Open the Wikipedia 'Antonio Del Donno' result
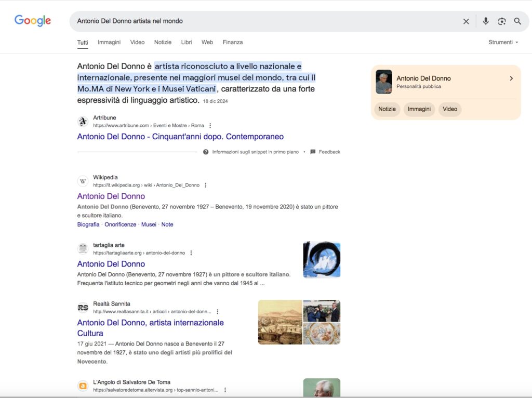The image size is (532, 398). click(111, 196)
